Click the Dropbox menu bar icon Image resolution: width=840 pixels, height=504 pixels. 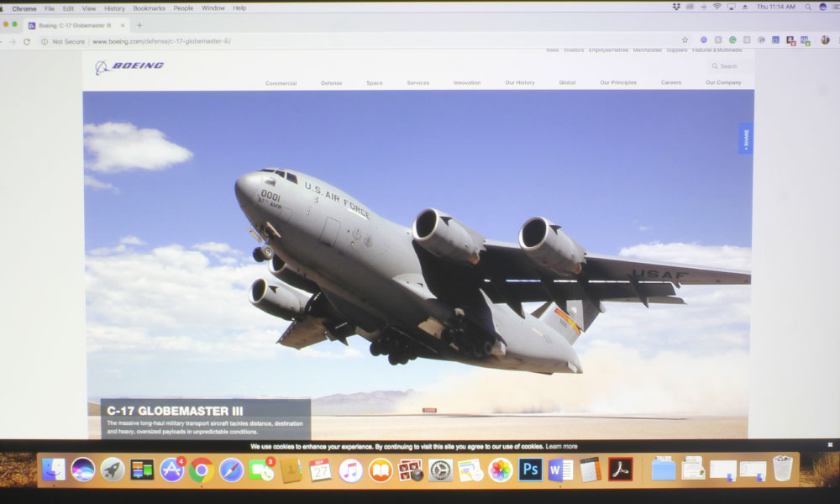676,7
